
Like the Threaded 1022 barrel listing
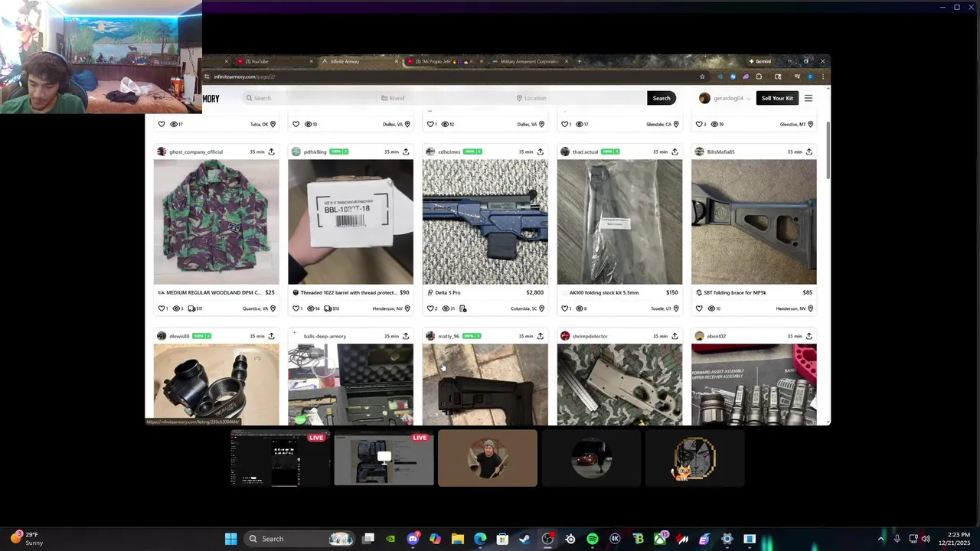click(296, 308)
